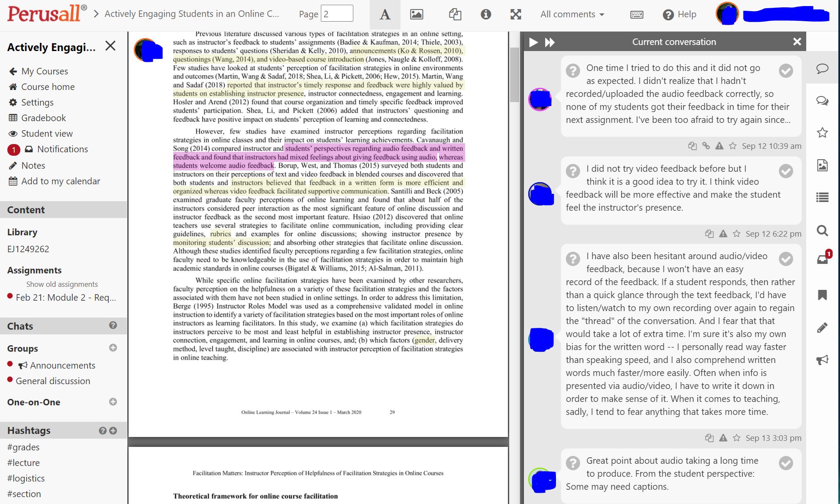Search within the document
This screenshot has height=504, width=840.
[x=822, y=231]
